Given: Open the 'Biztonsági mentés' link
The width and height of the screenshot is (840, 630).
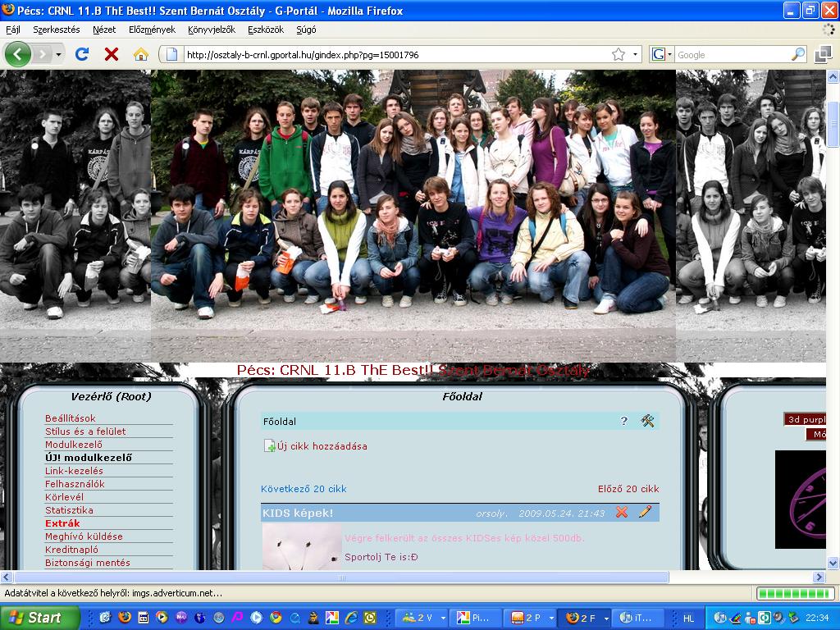Looking at the screenshot, I should (87, 563).
